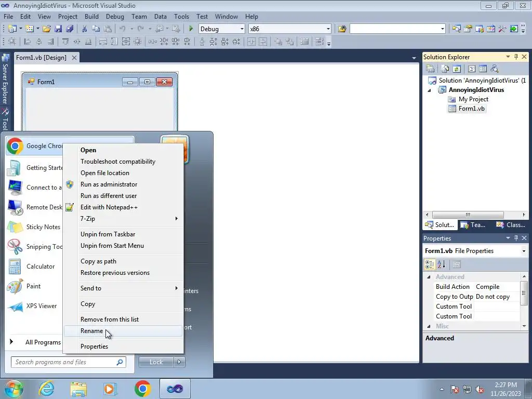Open Sticky Notes from Start menu
Screen dimensions: 532x399
pyautogui.click(x=34, y=227)
